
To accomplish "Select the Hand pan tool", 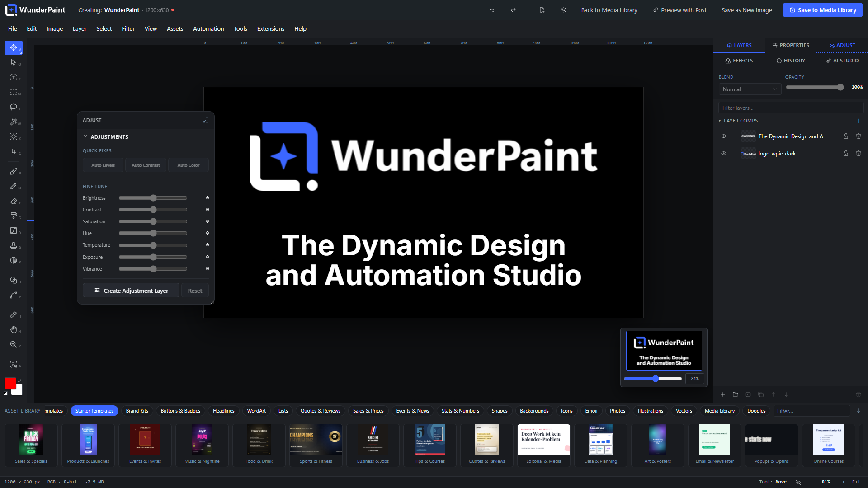I will [14, 330].
